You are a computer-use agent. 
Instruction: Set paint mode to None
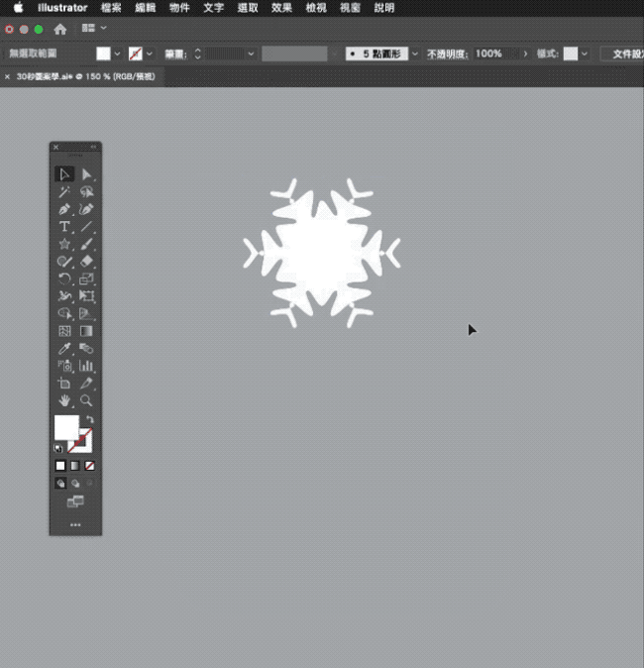[x=90, y=465]
